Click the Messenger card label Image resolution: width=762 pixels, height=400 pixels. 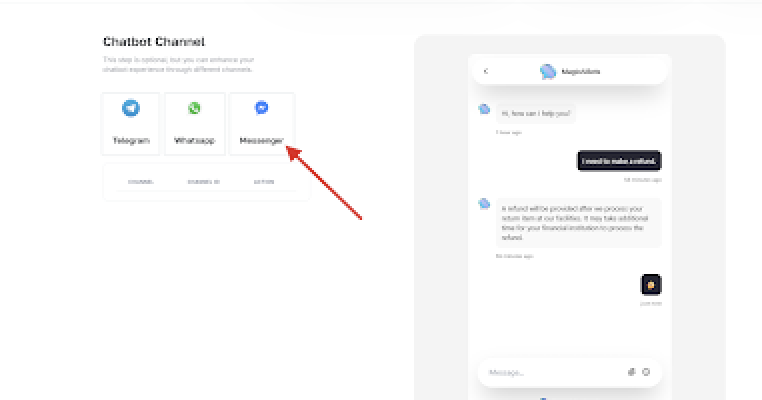pos(261,141)
